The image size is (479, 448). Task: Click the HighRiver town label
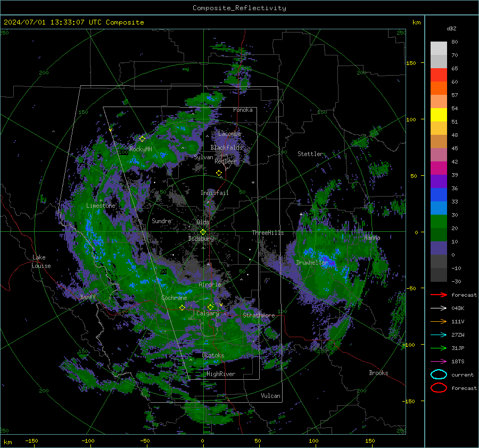coord(221,374)
